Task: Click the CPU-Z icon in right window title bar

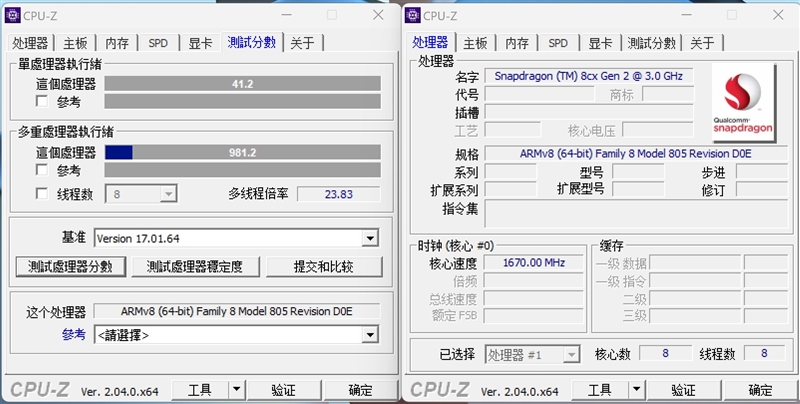Action: [413, 15]
